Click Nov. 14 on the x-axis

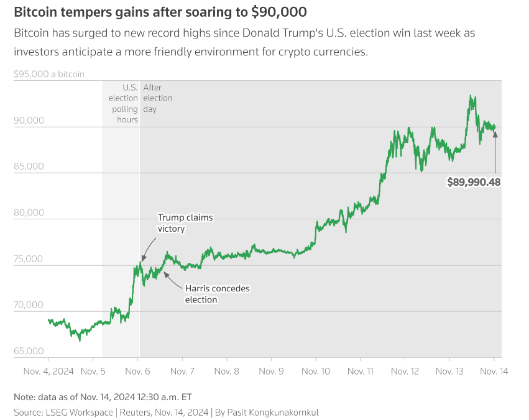pyautogui.click(x=494, y=371)
